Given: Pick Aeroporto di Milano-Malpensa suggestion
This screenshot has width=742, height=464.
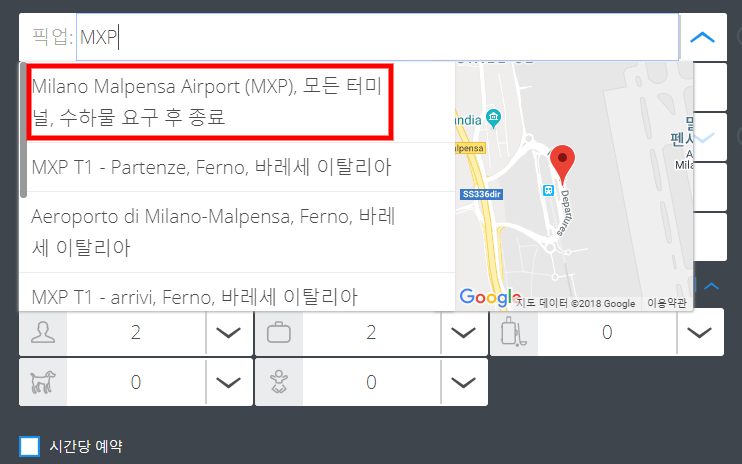Looking at the screenshot, I should tap(214, 231).
